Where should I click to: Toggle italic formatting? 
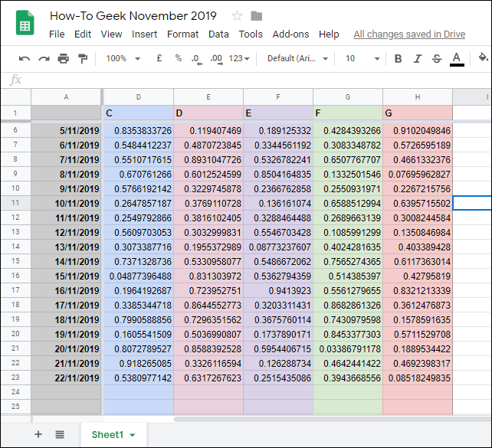point(418,59)
